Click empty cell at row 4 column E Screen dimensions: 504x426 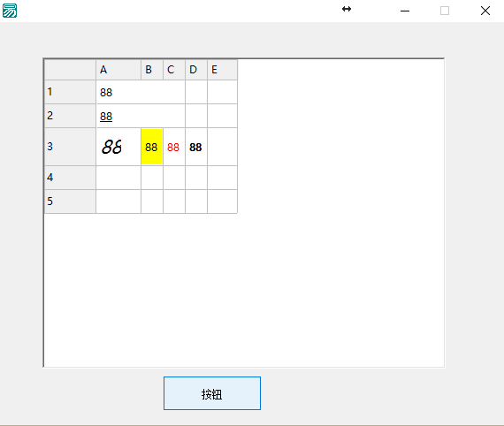222,178
